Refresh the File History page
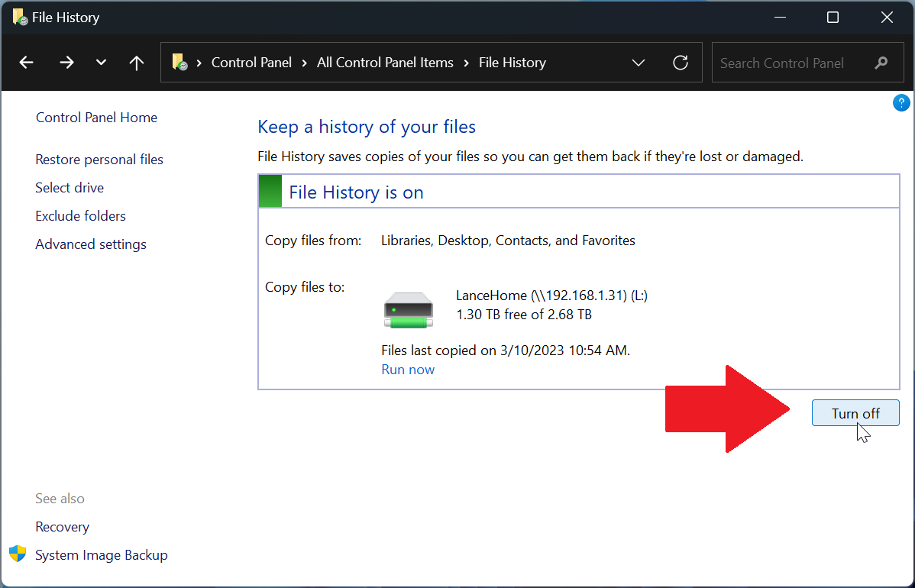915x588 pixels. pos(680,63)
